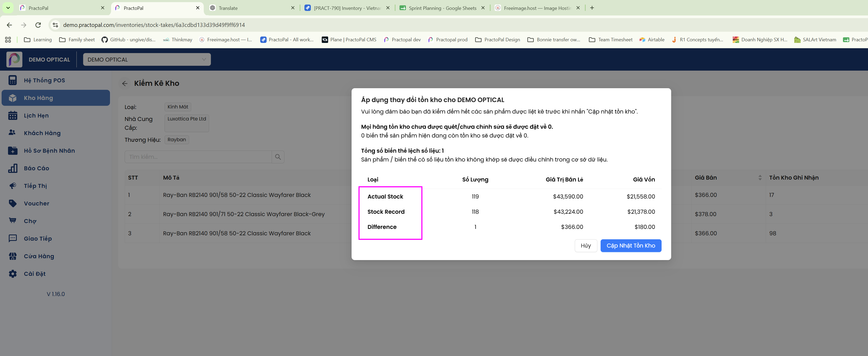Click the Wayfarer Black-Grey product row
Viewport: 868px width, 356px height.
click(244, 214)
